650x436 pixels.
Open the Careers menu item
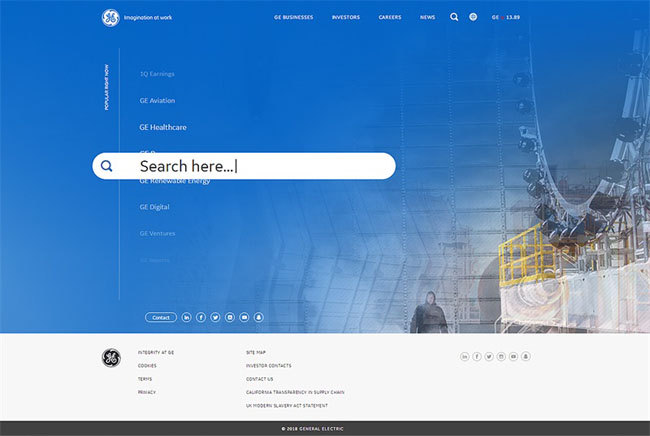[x=390, y=17]
